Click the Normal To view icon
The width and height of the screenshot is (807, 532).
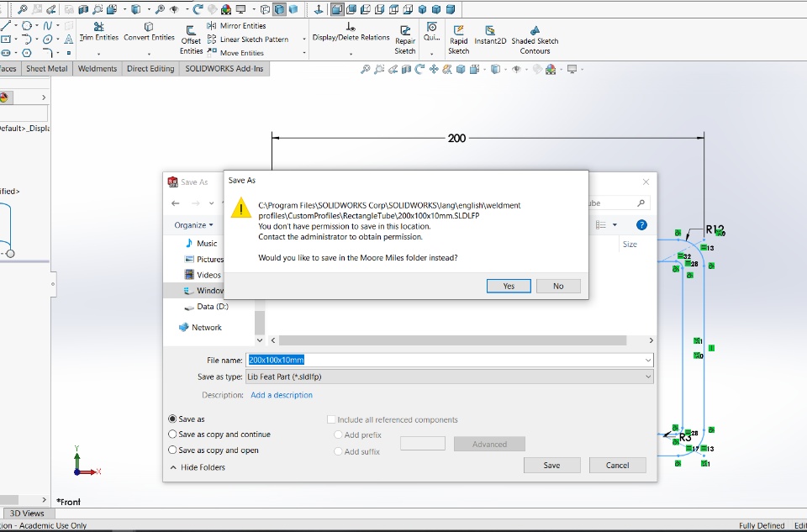pos(318,9)
